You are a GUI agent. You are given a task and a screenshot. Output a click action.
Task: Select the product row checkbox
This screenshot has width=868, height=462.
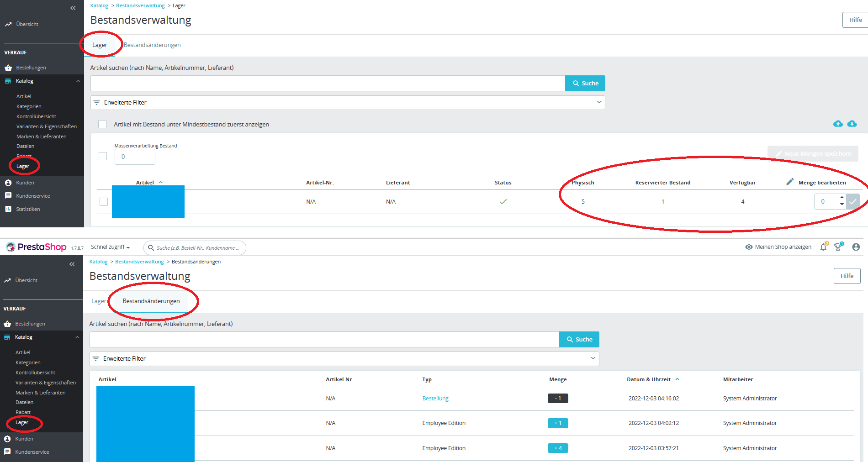click(x=104, y=202)
